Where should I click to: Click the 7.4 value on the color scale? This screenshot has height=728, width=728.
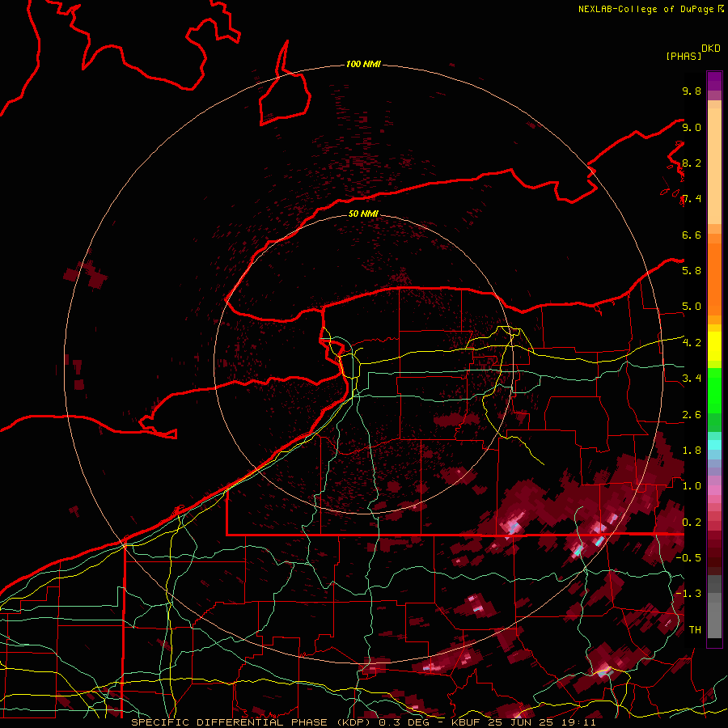[x=692, y=199]
